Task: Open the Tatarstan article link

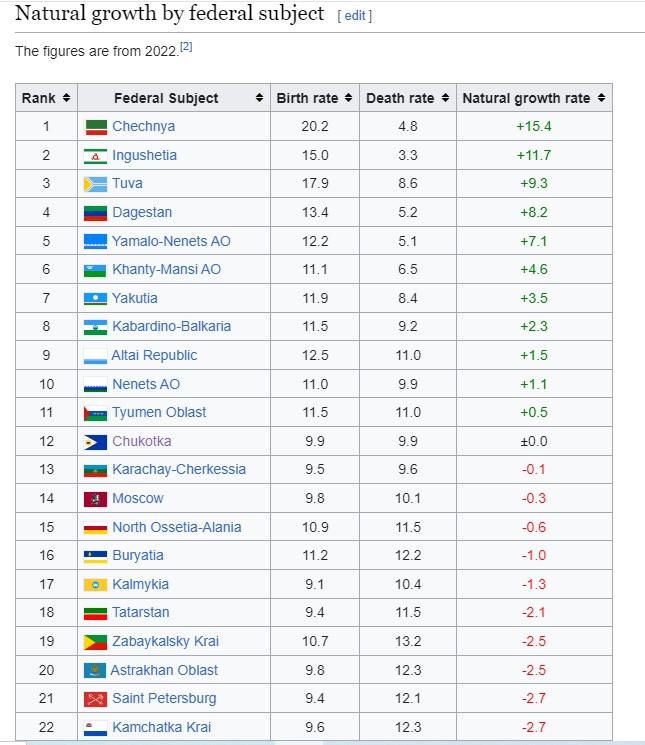Action: [x=140, y=613]
